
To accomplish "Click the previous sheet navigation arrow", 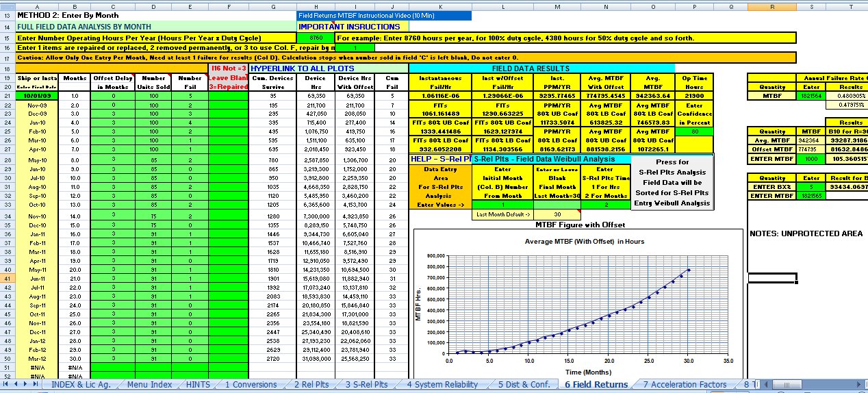I will pos(16,385).
